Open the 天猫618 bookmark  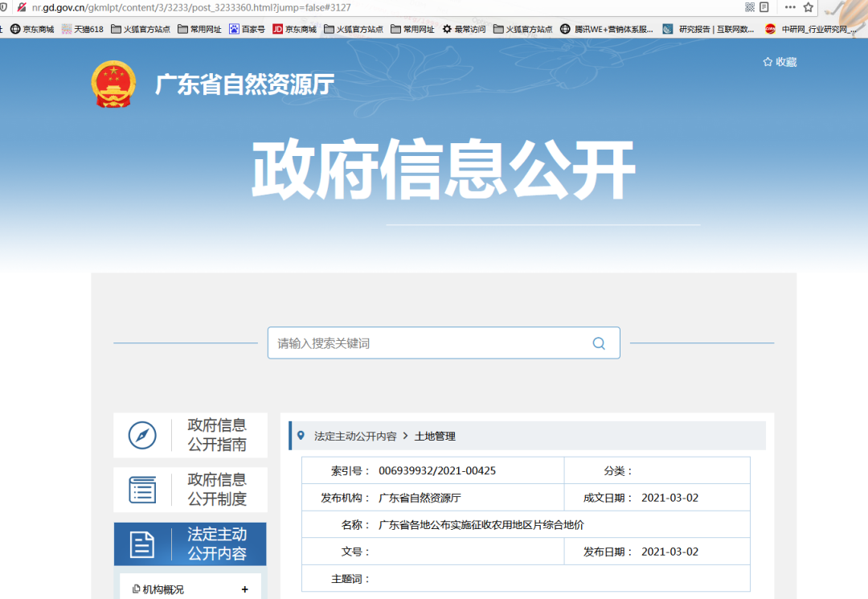click(83, 29)
